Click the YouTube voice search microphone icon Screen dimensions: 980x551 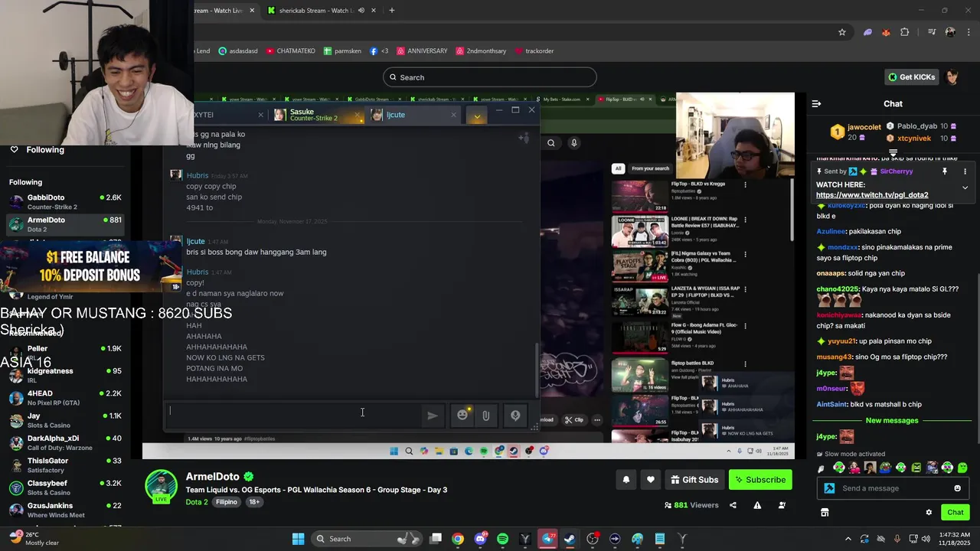573,142
